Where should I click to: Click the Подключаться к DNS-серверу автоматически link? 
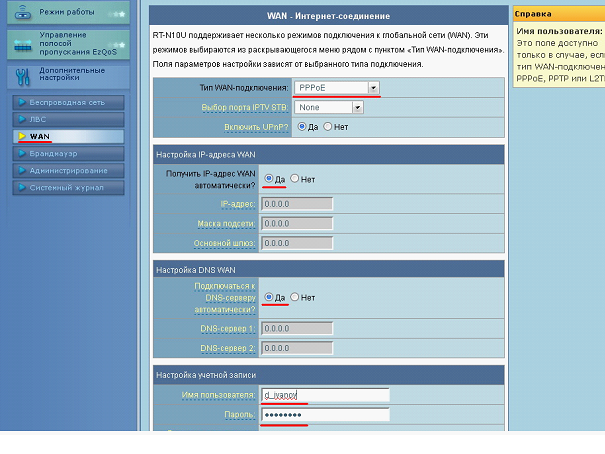[x=225, y=298]
